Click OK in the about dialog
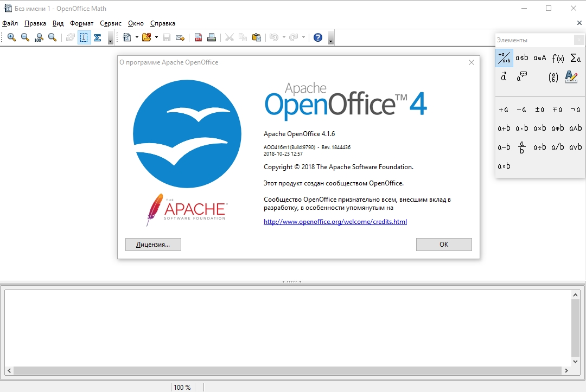 click(444, 245)
